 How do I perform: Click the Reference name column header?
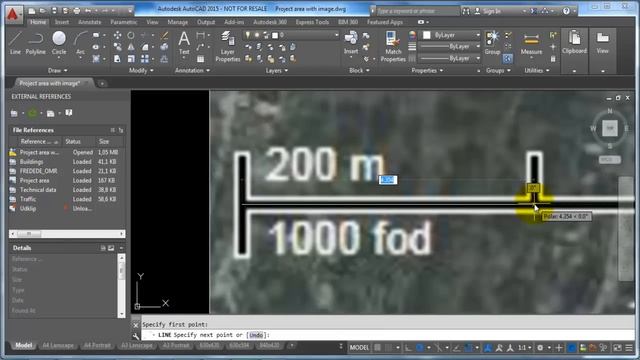(x=39, y=142)
